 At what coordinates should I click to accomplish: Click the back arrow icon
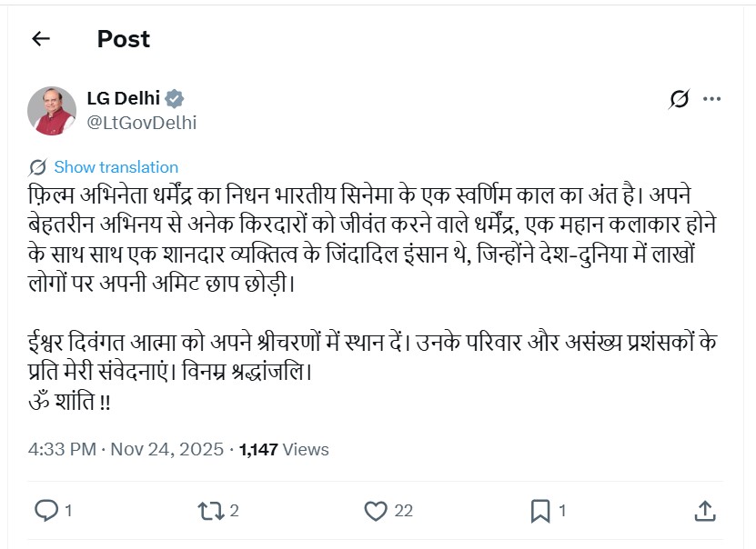point(40,39)
